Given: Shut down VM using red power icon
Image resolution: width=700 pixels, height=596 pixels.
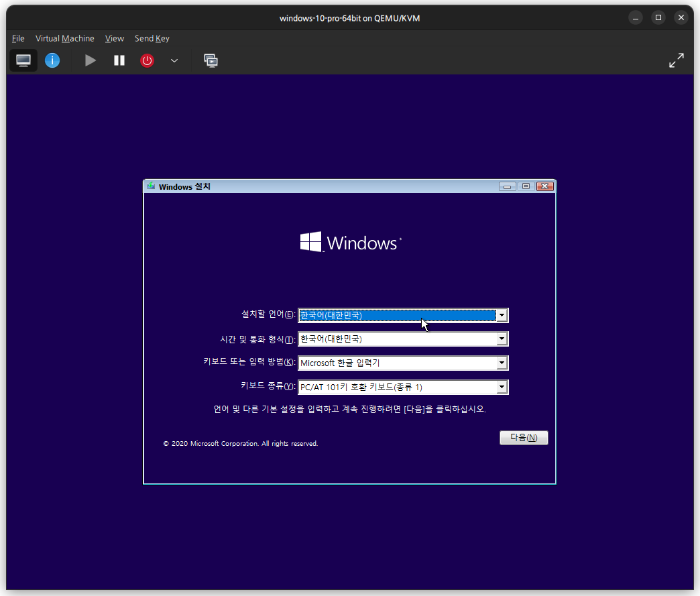Looking at the screenshot, I should click(147, 60).
